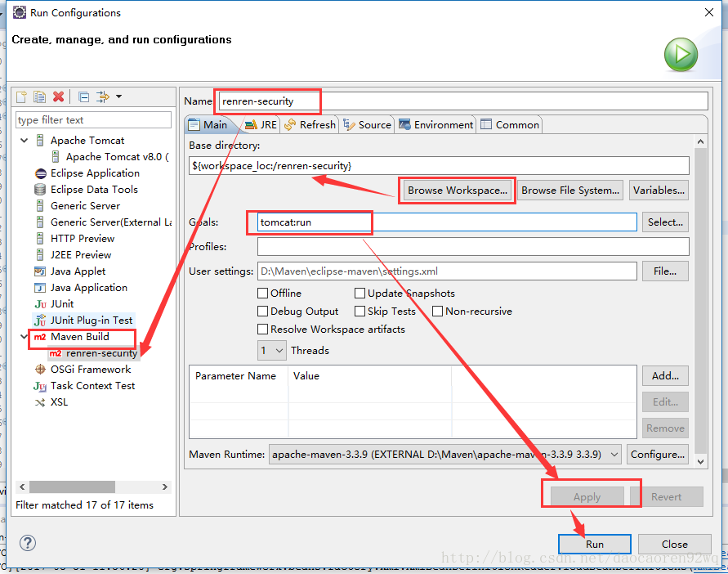
Task: Click the help question mark icon
Action: point(28,543)
